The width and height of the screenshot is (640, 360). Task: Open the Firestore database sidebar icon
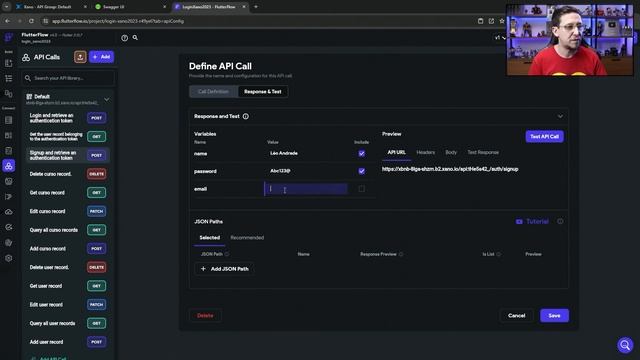[9, 120]
